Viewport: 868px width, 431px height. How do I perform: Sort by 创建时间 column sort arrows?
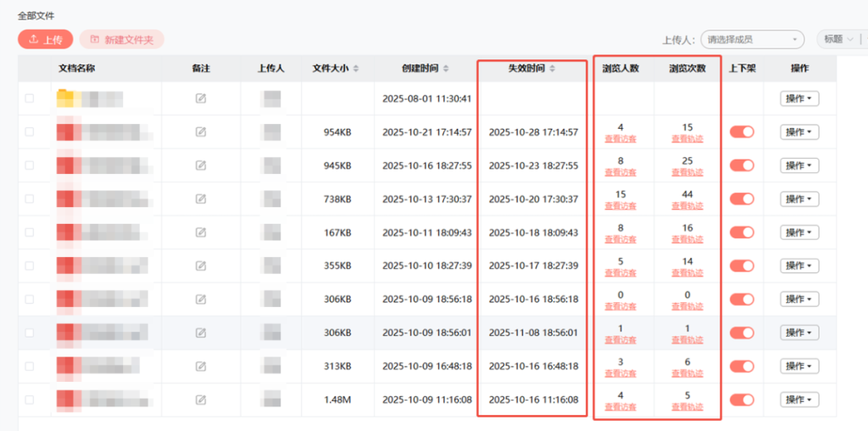coord(446,69)
